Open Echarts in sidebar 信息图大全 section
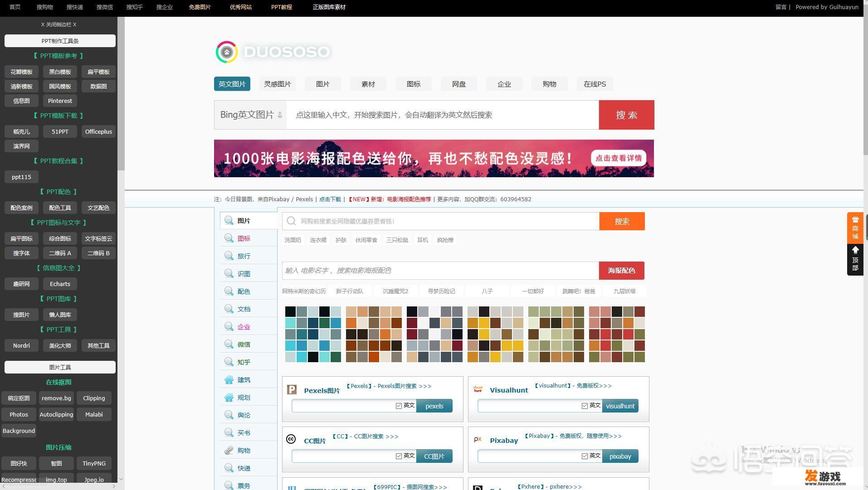Screen dimensions: 868x490 coord(60,284)
